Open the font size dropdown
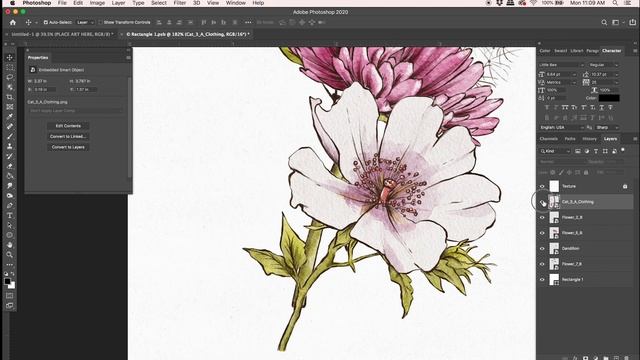The width and height of the screenshot is (640, 360). coord(561,74)
